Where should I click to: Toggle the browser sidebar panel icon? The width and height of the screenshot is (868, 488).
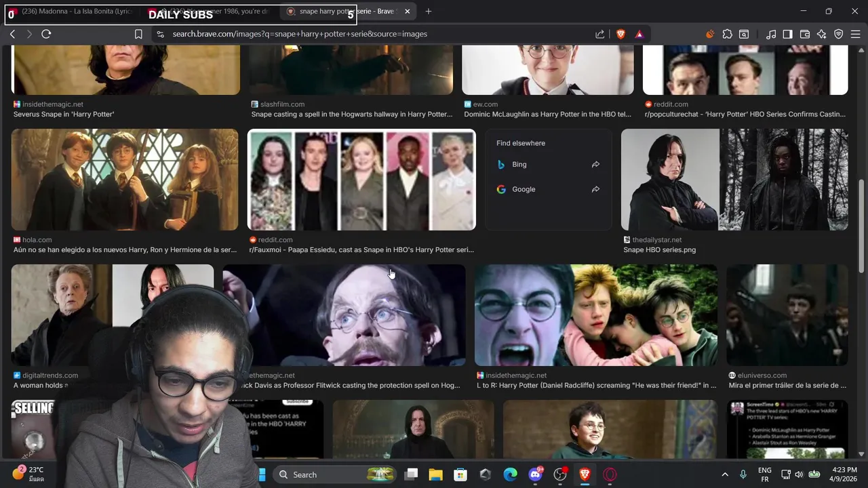787,34
